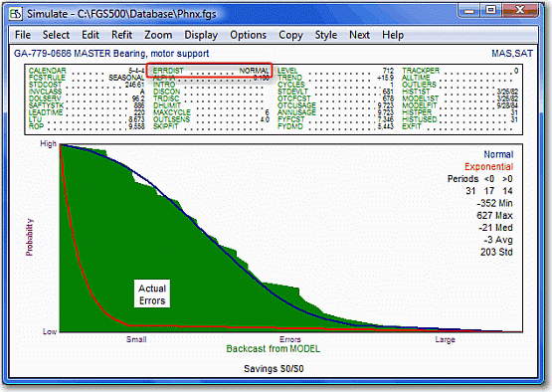Select the Exponential legend label
Image resolution: width=552 pixels, height=392 pixels.
488,166
